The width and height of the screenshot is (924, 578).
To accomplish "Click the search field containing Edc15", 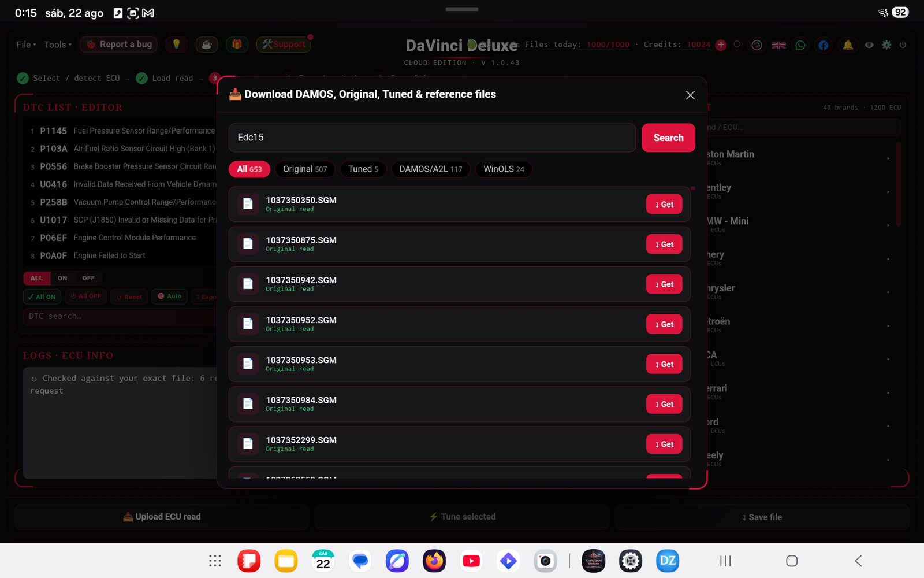I will click(x=432, y=138).
